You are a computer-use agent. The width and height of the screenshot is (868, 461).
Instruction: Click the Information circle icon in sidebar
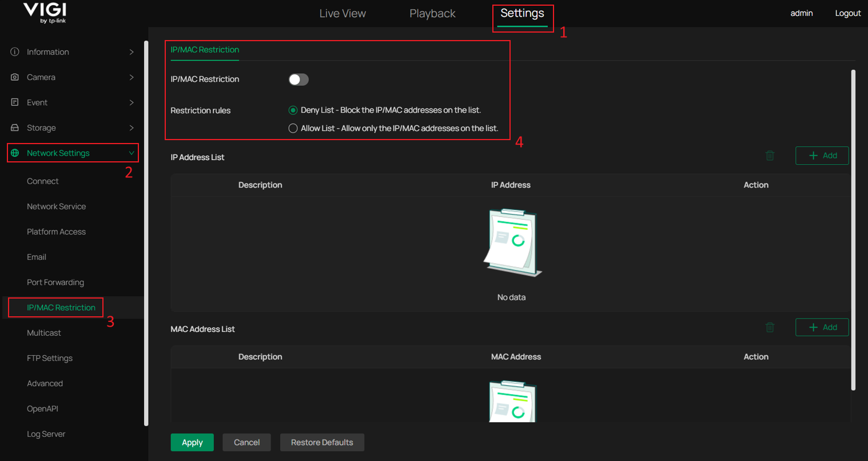(15, 52)
